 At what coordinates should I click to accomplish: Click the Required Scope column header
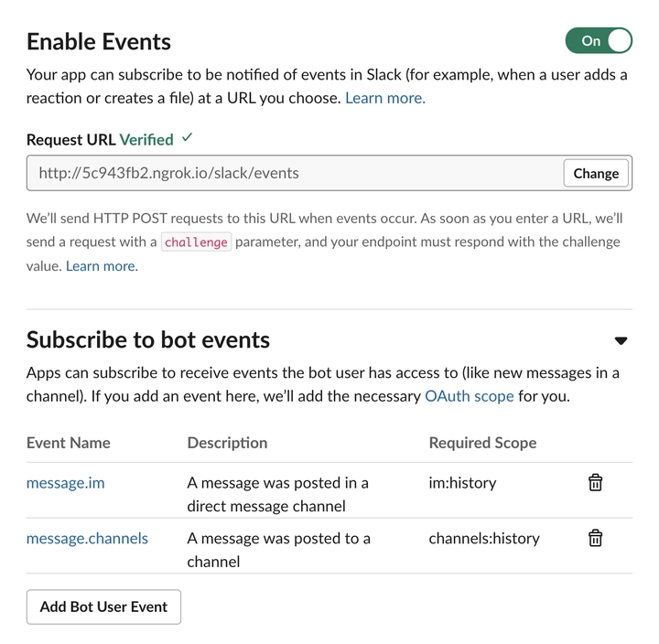[x=482, y=443]
